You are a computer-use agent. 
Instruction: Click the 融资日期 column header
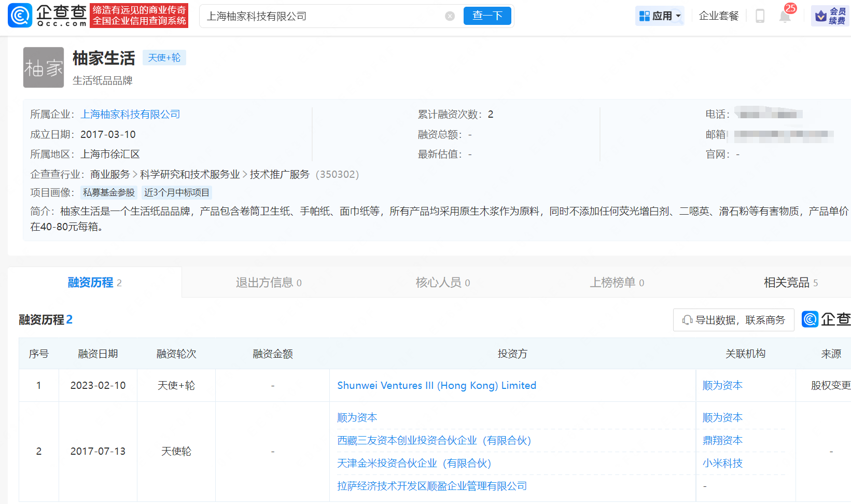pyautogui.click(x=98, y=354)
